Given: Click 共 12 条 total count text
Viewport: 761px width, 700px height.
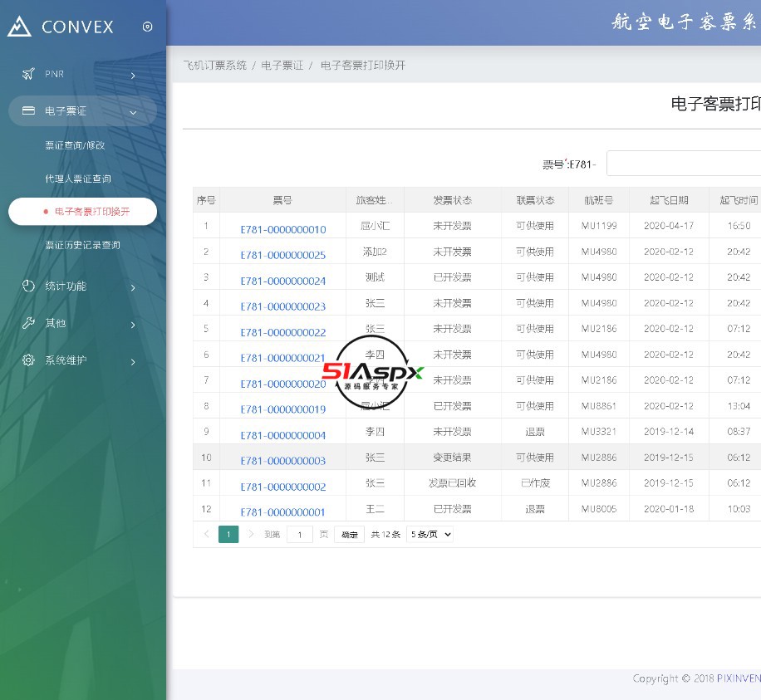Looking at the screenshot, I should click(x=385, y=535).
